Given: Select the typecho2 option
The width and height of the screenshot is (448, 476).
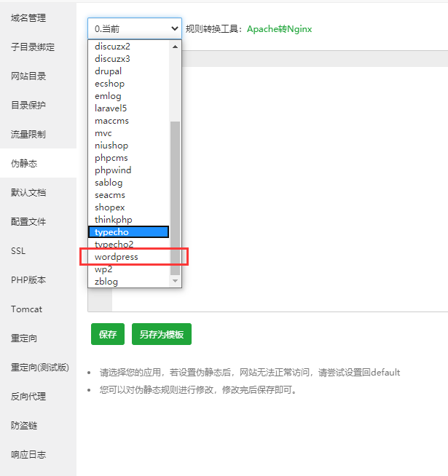Looking at the screenshot, I should click(128, 245).
